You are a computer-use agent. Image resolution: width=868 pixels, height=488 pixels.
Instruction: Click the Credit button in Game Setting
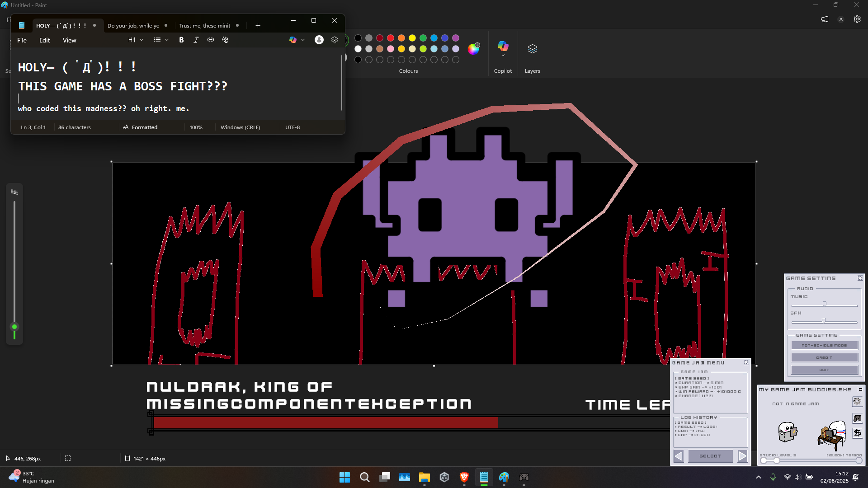[x=824, y=357]
